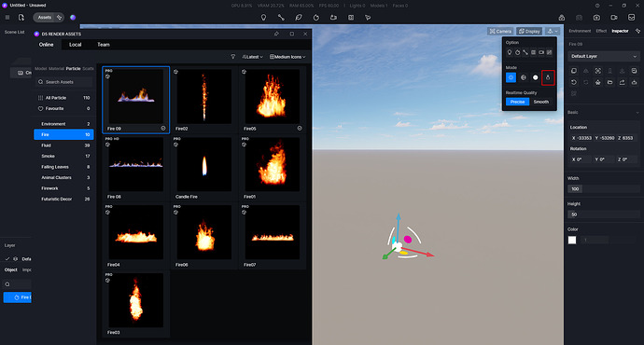This screenshot has width=644, height=345.
Task: Select the Fluid particle category
Action: [x=63, y=145]
